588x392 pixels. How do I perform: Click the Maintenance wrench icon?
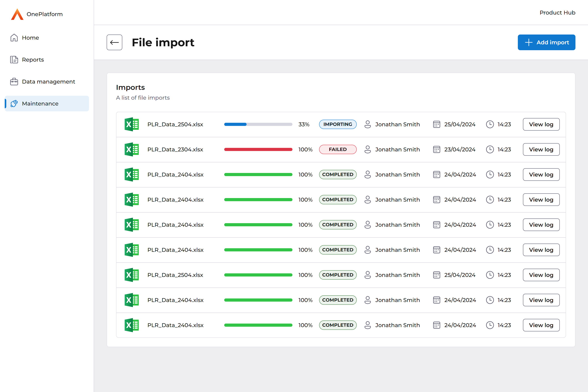pos(14,104)
